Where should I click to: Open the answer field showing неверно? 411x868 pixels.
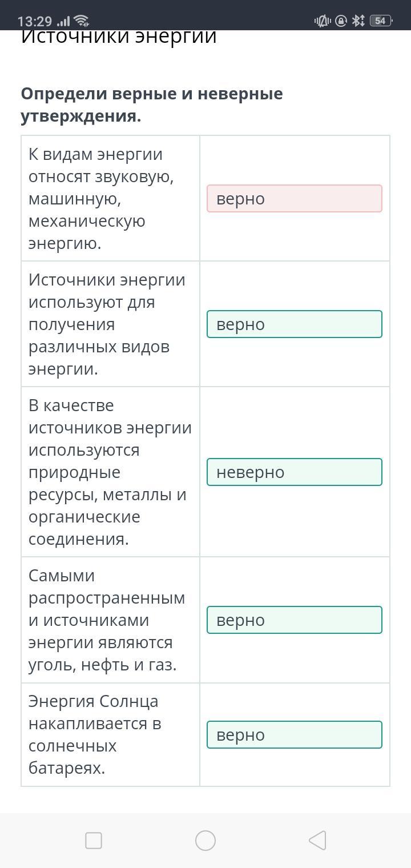pyautogui.click(x=294, y=472)
